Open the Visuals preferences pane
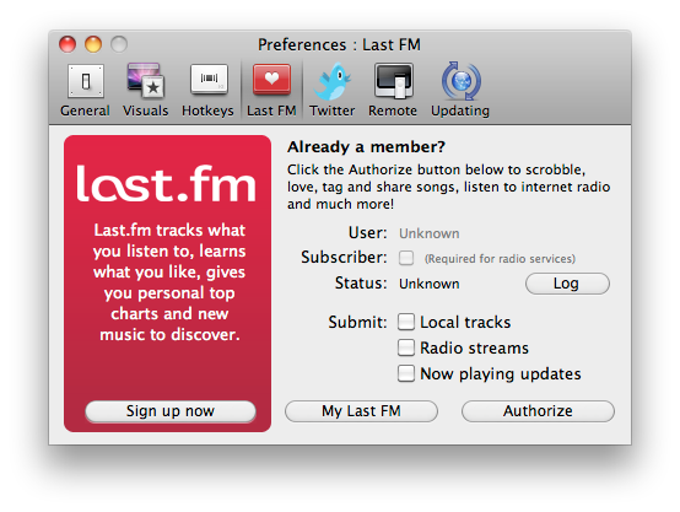 (x=145, y=90)
